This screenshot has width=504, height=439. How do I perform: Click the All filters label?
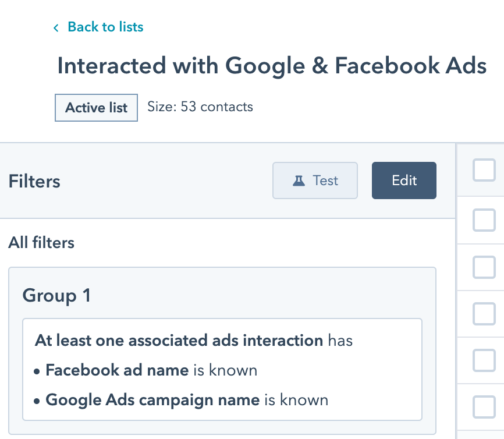point(41,242)
